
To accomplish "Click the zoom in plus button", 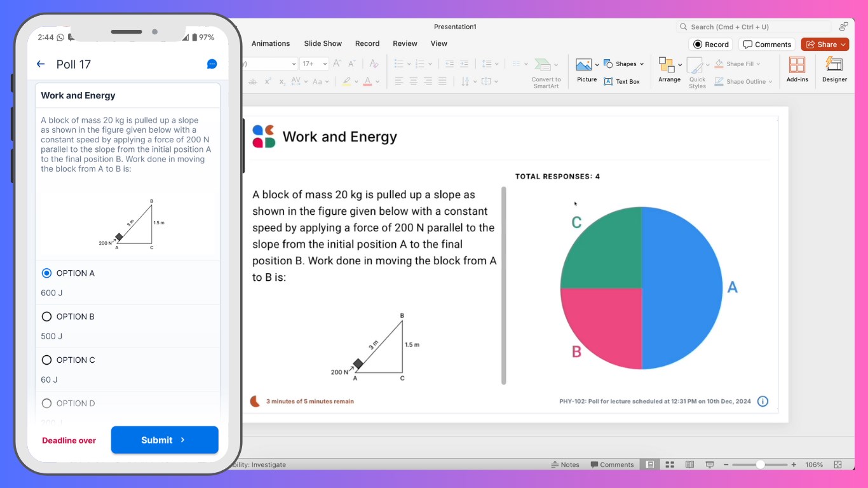I will click(x=794, y=464).
